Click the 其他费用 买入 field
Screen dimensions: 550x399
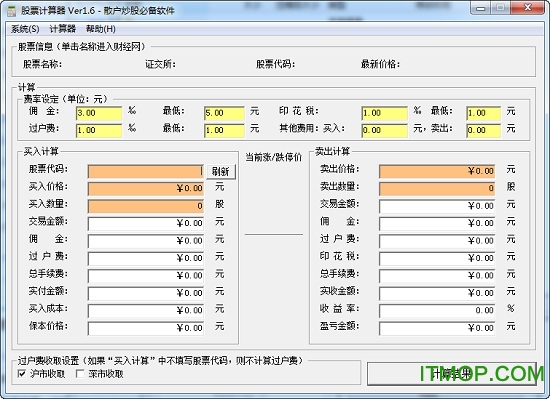point(384,130)
